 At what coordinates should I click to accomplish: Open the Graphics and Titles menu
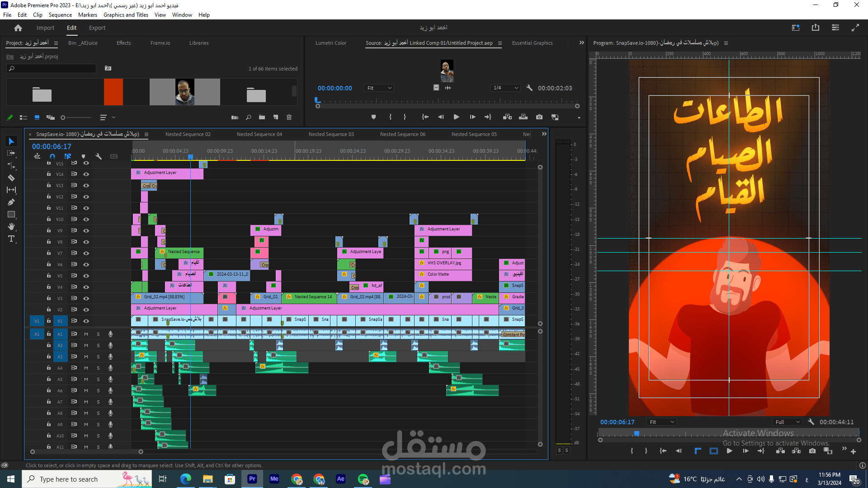coord(126,15)
